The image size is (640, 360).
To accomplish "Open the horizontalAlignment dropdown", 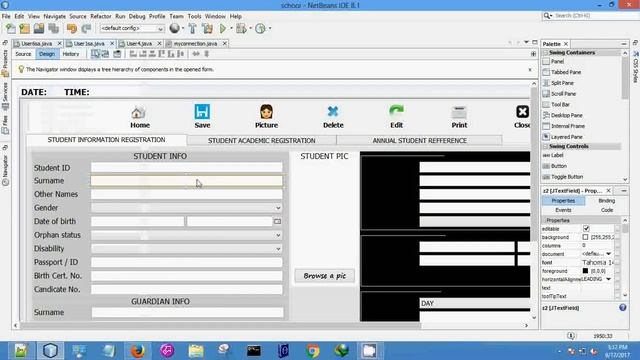I will (x=609, y=279).
